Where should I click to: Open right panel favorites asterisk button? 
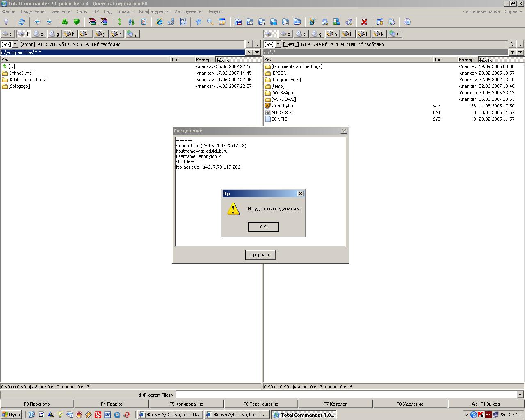[x=512, y=52]
